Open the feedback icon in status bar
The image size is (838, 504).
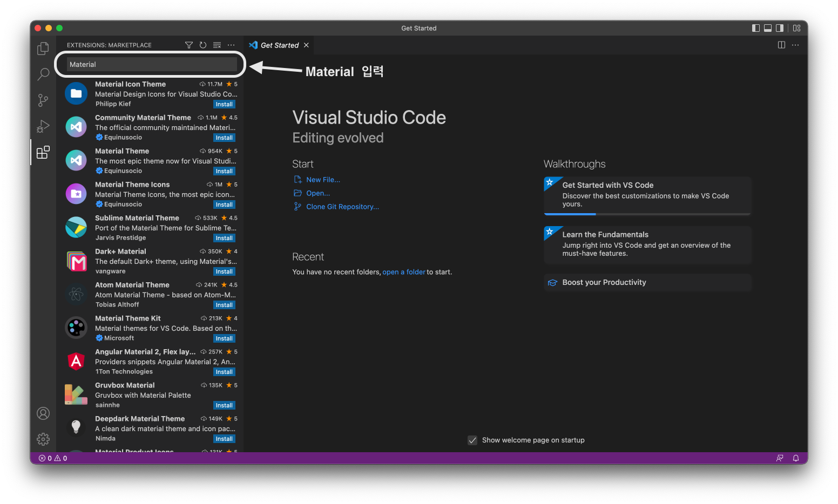(x=780, y=458)
